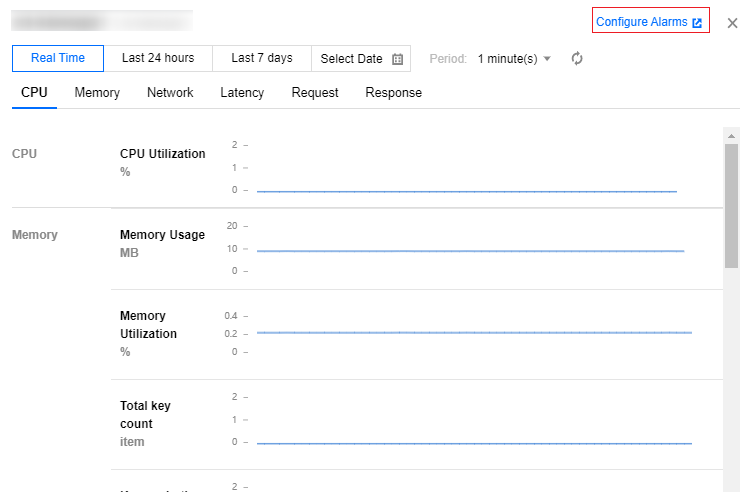This screenshot has width=751, height=492.
Task: Open the Configure Alarms link
Action: pos(642,22)
